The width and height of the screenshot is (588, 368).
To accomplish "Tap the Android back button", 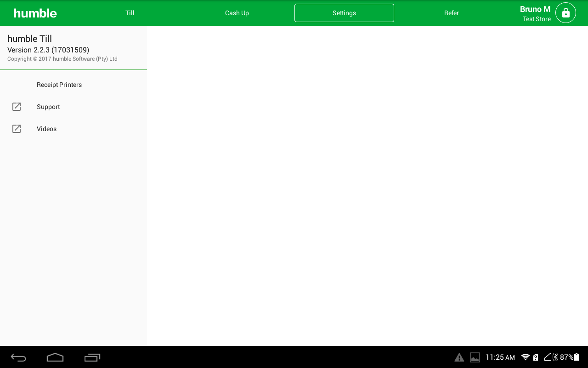I will click(18, 357).
